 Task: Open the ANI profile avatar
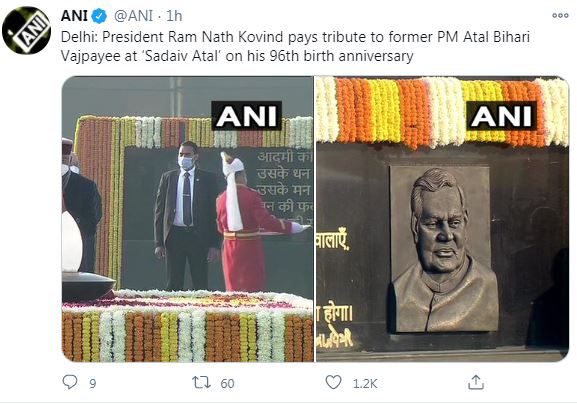(26, 30)
